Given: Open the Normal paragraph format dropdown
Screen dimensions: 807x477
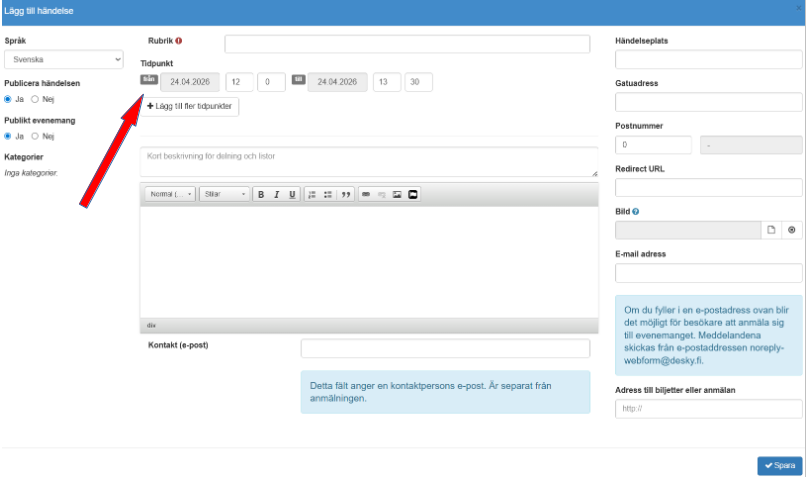Looking at the screenshot, I should click(x=171, y=194).
